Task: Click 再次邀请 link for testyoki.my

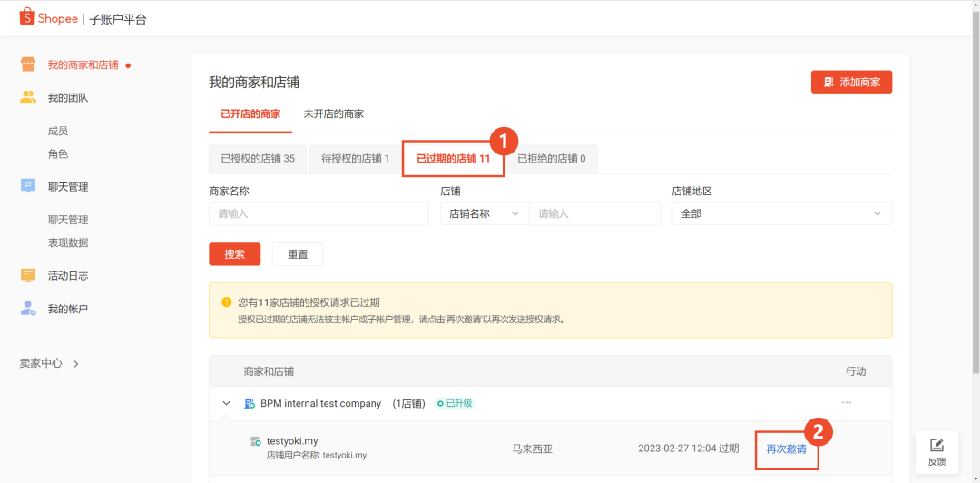Action: (x=786, y=448)
